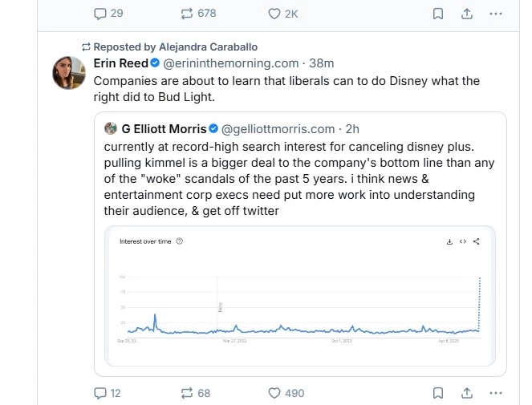Open the 38m post timestamp
The height and width of the screenshot is (405, 532).
(x=323, y=63)
